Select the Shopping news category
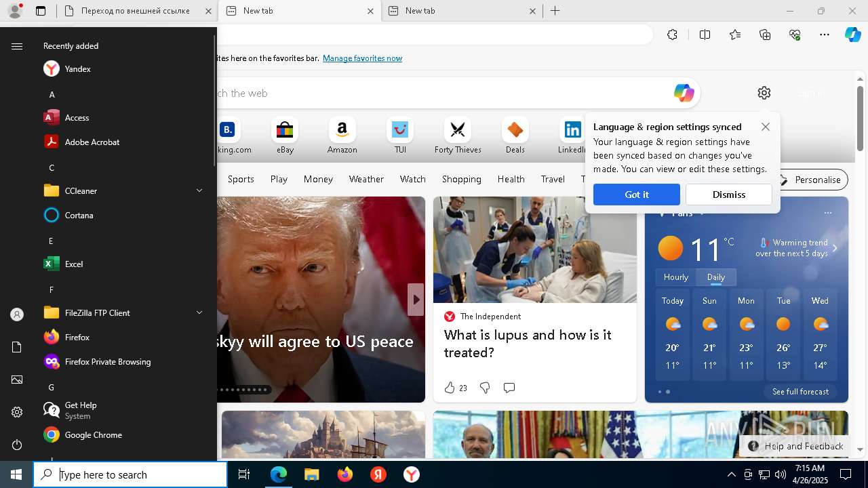This screenshot has width=868, height=488. [x=461, y=179]
